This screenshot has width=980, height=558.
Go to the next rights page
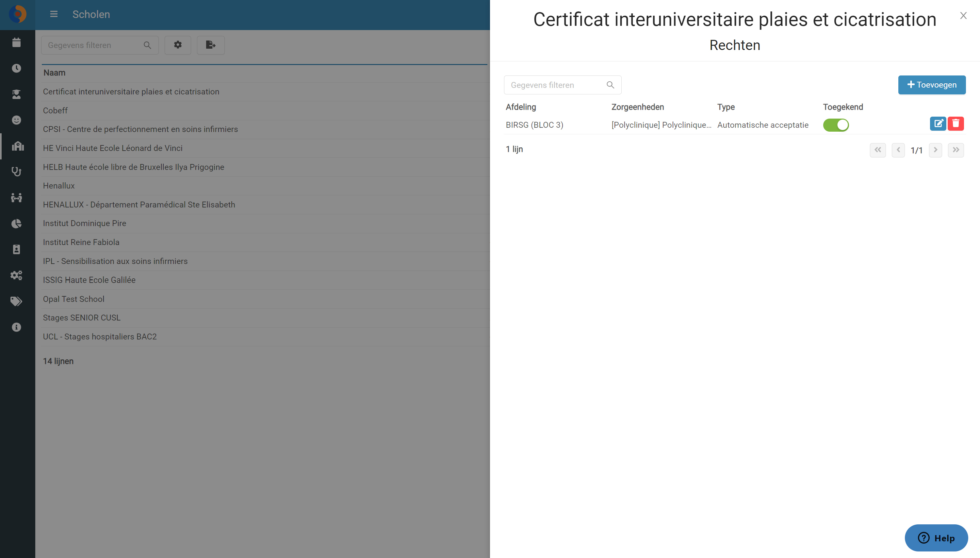[x=935, y=150]
